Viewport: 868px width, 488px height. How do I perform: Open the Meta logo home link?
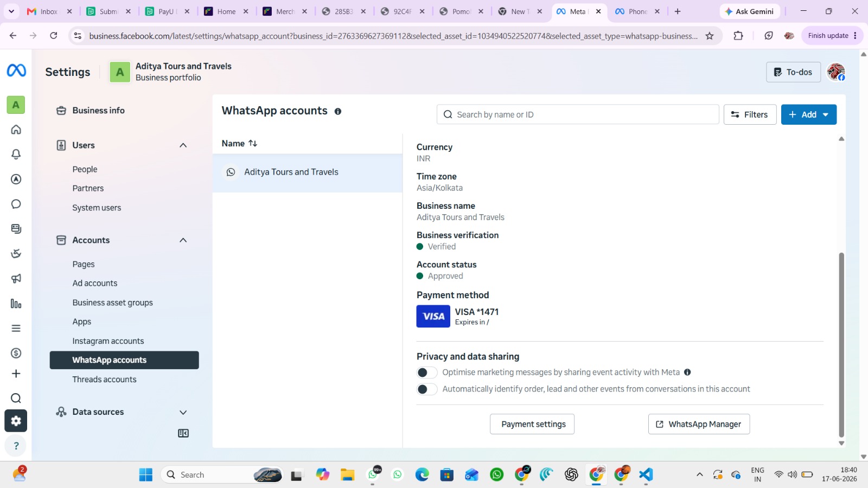(16, 70)
